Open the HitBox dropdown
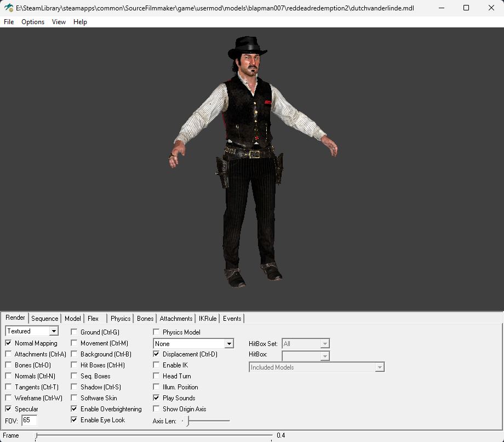Screen dimensions: 504x442 (x=306, y=356)
